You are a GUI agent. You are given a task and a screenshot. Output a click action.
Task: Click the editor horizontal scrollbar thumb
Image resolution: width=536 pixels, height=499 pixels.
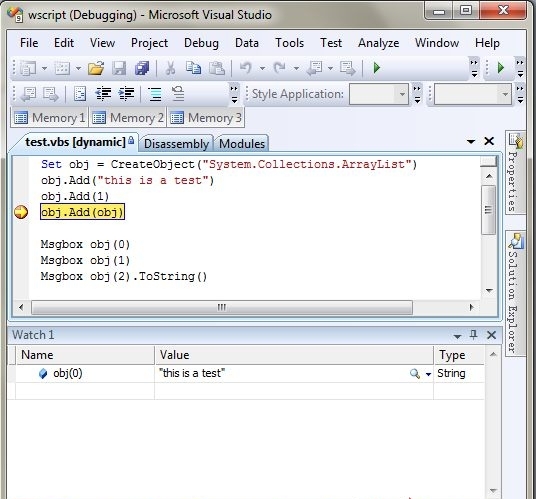[222, 307]
